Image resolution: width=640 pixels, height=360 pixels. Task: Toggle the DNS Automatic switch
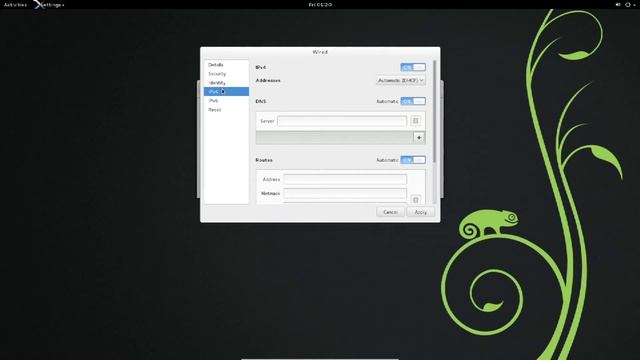click(413, 101)
